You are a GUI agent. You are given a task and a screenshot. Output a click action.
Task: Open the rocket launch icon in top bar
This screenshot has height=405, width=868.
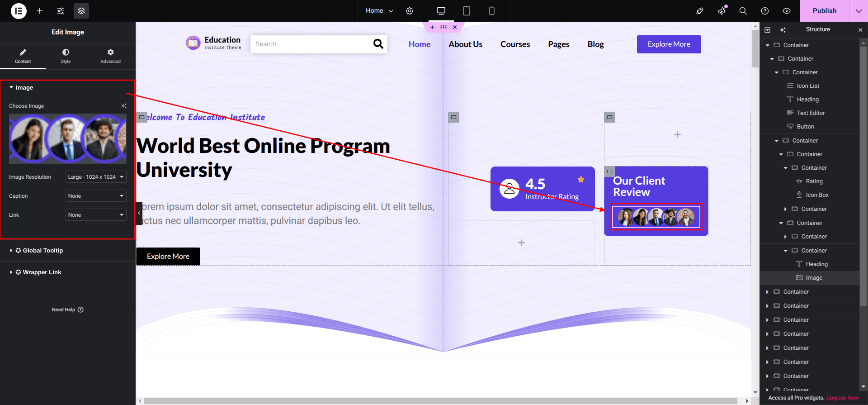coord(700,11)
